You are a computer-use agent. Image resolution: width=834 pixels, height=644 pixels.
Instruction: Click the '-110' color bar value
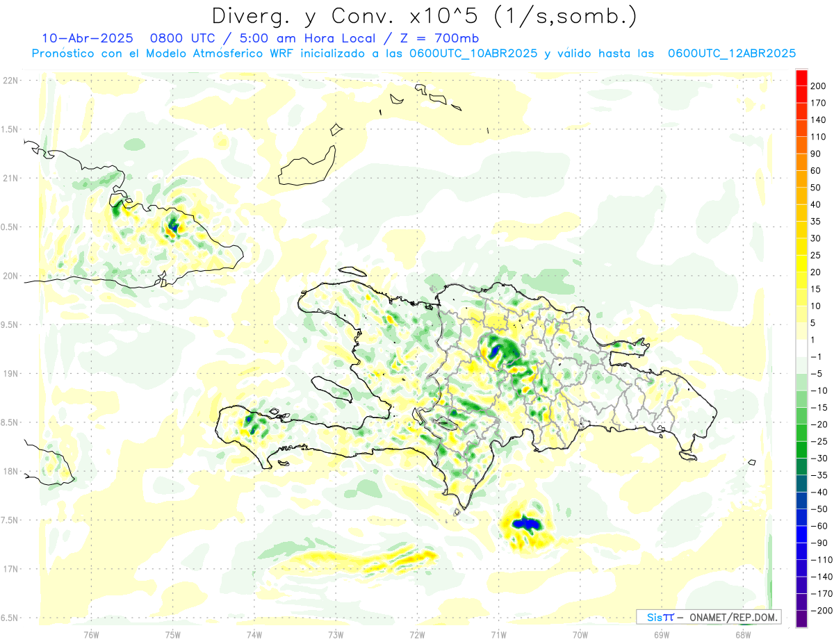821,561
